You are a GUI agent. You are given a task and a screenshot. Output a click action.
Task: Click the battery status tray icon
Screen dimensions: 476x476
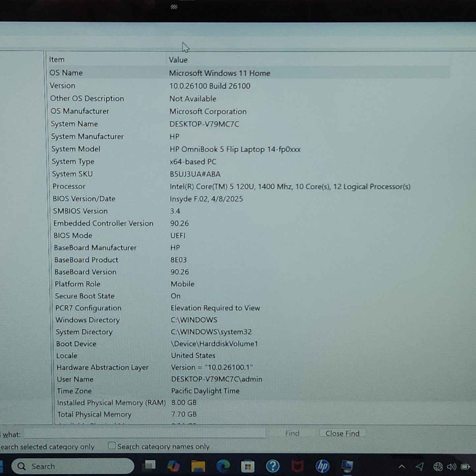(x=465, y=467)
